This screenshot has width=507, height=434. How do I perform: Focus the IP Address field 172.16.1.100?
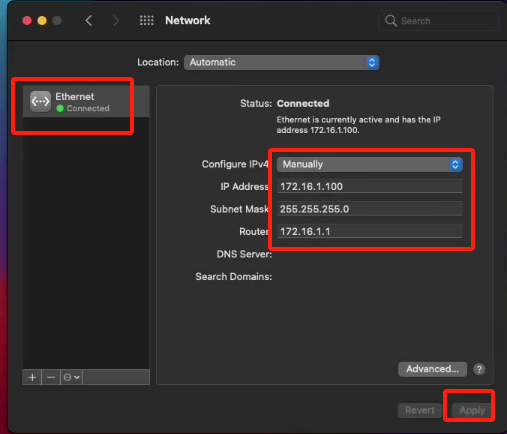pyautogui.click(x=369, y=186)
